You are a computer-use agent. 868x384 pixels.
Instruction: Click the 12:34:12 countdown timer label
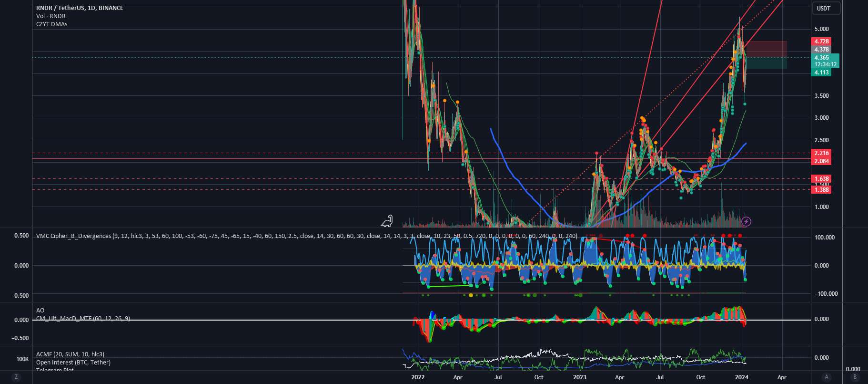pyautogui.click(x=826, y=64)
